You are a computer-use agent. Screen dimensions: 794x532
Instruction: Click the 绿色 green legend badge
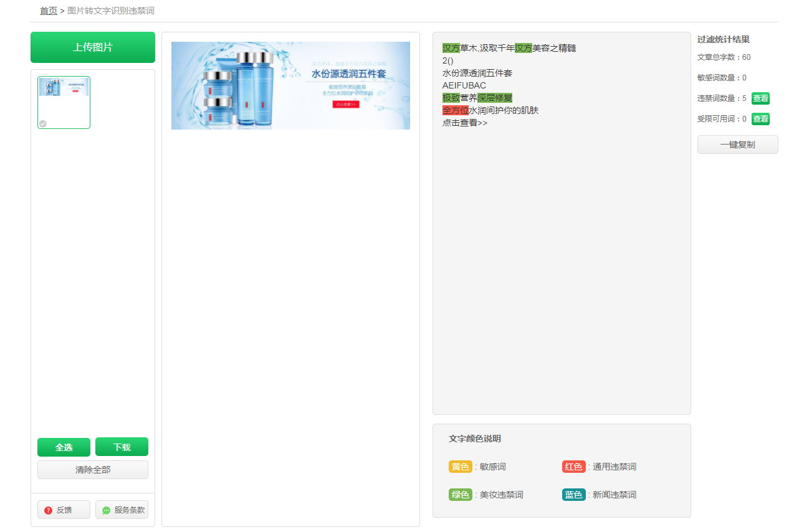coord(461,495)
